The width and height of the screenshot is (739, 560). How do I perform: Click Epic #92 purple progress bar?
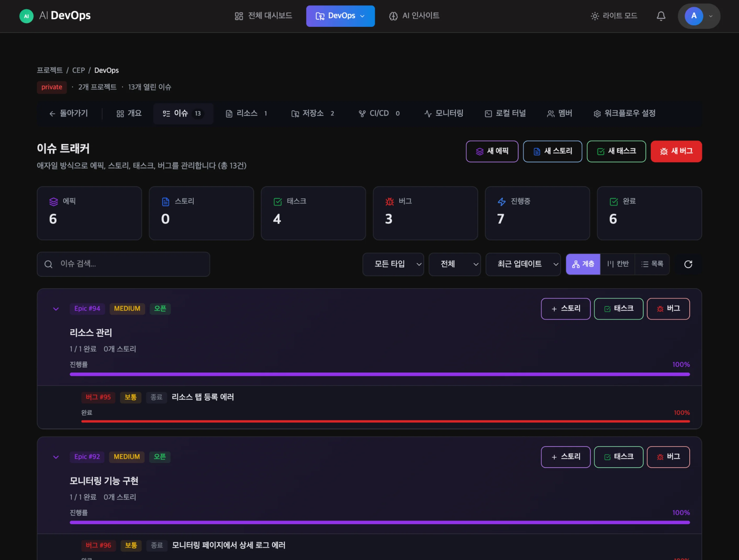pos(379,523)
